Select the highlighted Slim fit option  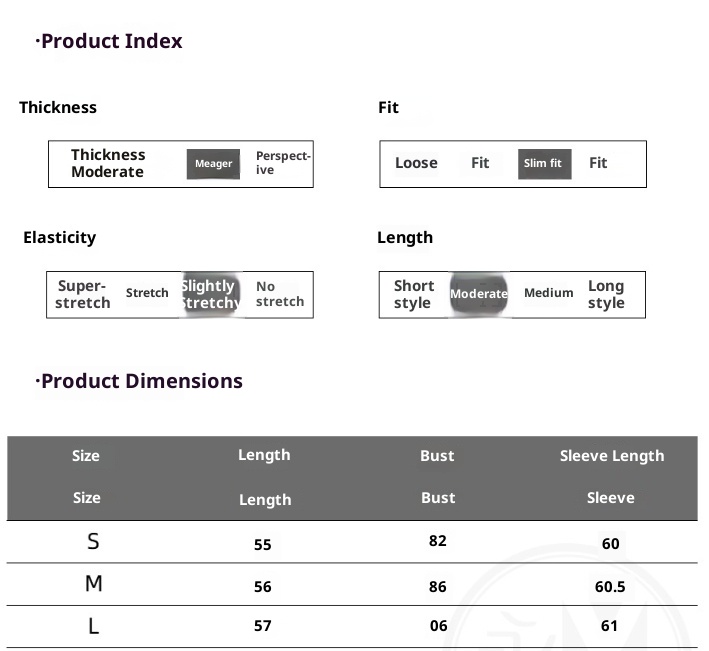click(543, 164)
